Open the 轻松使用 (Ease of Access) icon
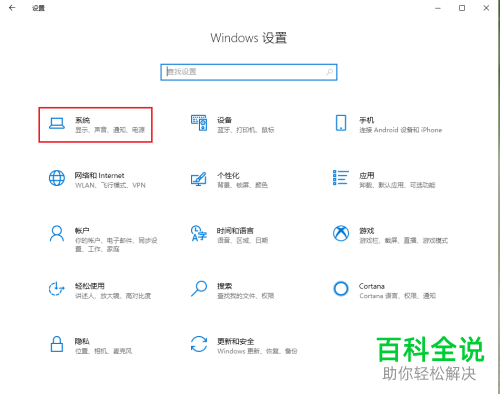The height and width of the screenshot is (394, 500). click(x=56, y=289)
